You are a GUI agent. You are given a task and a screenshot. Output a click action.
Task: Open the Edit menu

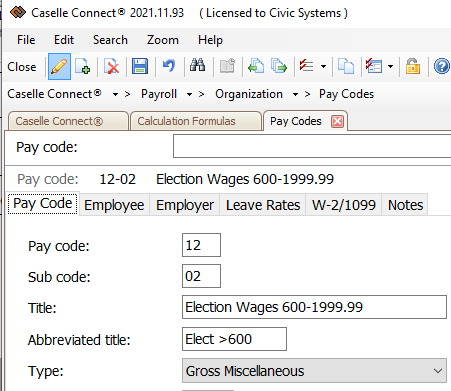64,40
